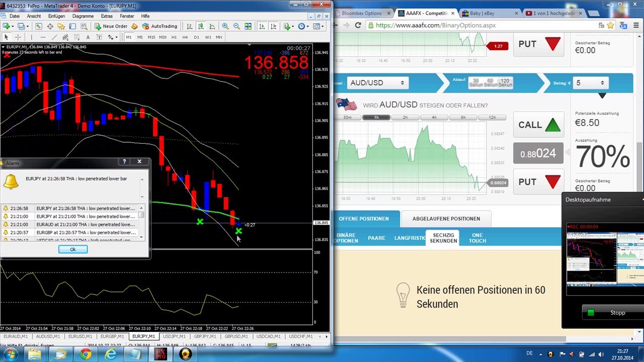Image resolution: width=644 pixels, height=362 pixels.
Task: Click the new chart icon in MetaTrader toolbar
Action: pos(7,26)
